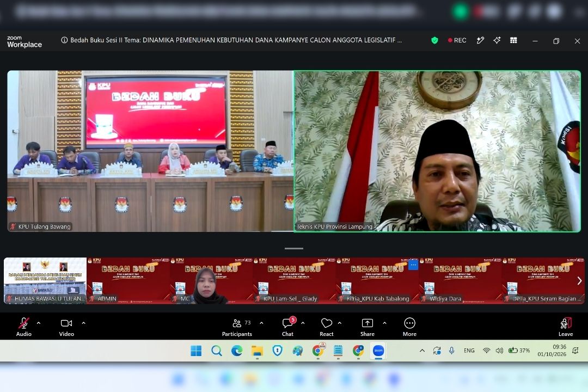Expand the caret next to React
Viewport: 588px width, 392px height.
tap(339, 323)
